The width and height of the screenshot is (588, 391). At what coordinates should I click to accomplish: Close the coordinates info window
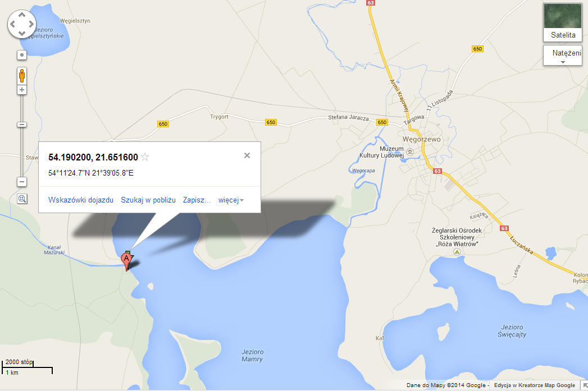point(247,155)
